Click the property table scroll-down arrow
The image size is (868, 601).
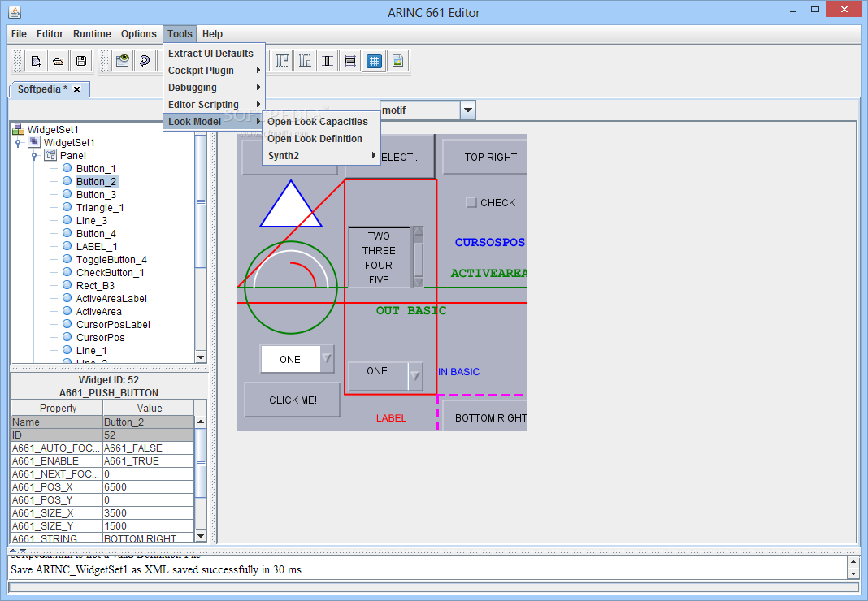(x=201, y=536)
